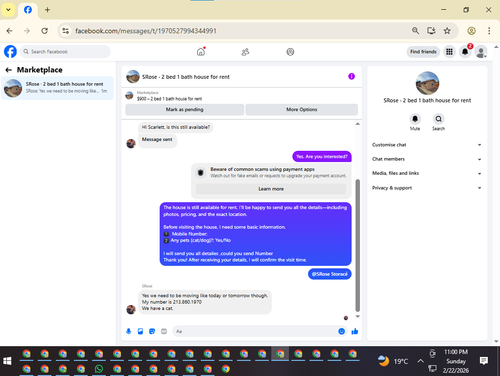Open the Home feed icon

pos(201,52)
